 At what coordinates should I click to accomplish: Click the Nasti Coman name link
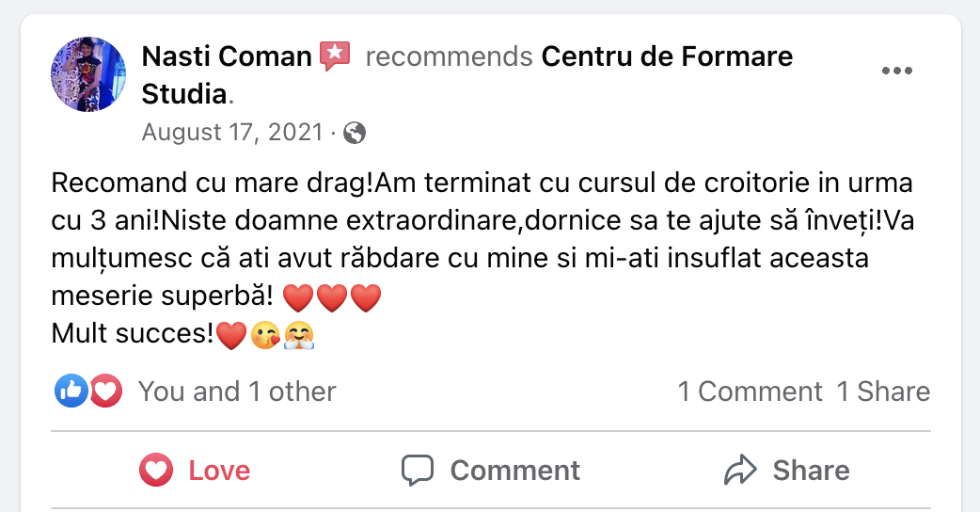click(226, 56)
